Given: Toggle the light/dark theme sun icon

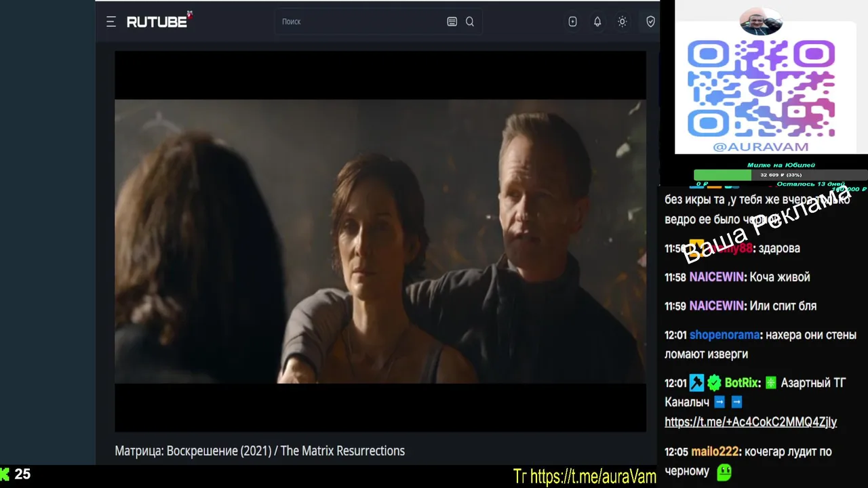Looking at the screenshot, I should tap(622, 22).
